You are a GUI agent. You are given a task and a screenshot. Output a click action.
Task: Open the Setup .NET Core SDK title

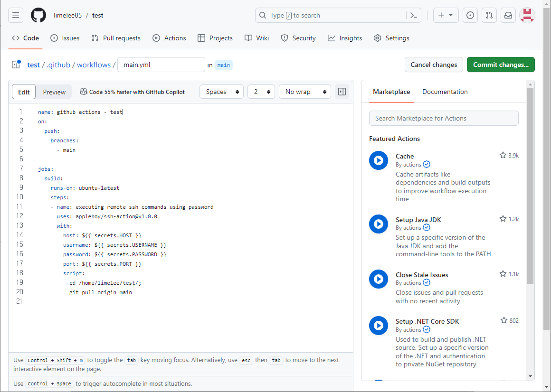point(427,321)
